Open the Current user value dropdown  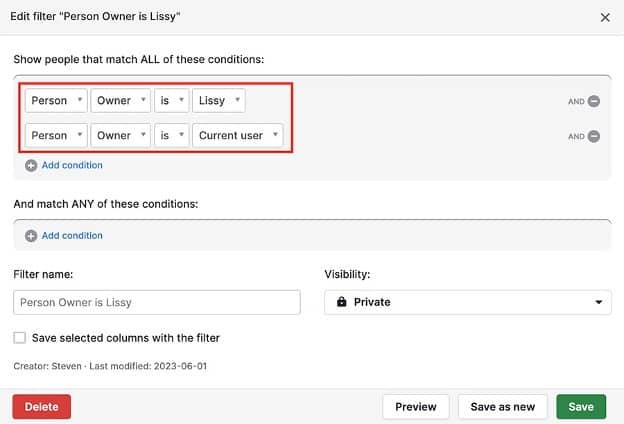click(x=238, y=136)
